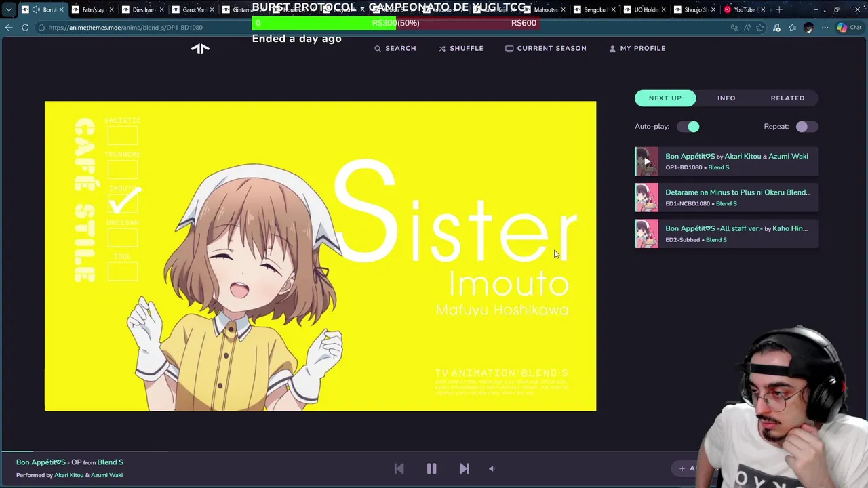868x488 pixels.
Task: Open Azumi Waki link in bottom player bar
Action: click(106, 475)
